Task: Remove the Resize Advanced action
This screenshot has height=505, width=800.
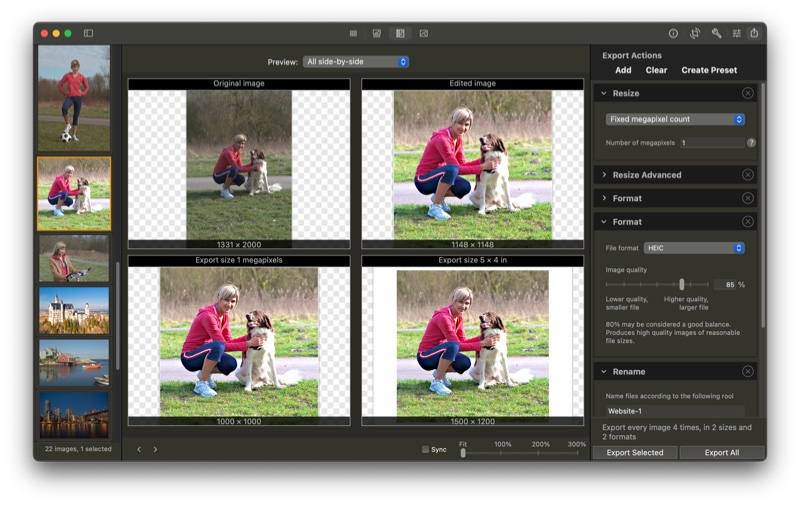Action: click(747, 175)
